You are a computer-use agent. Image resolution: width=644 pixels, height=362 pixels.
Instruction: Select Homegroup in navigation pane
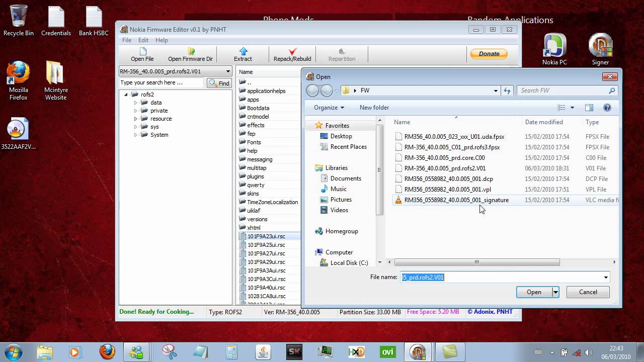[336, 231]
